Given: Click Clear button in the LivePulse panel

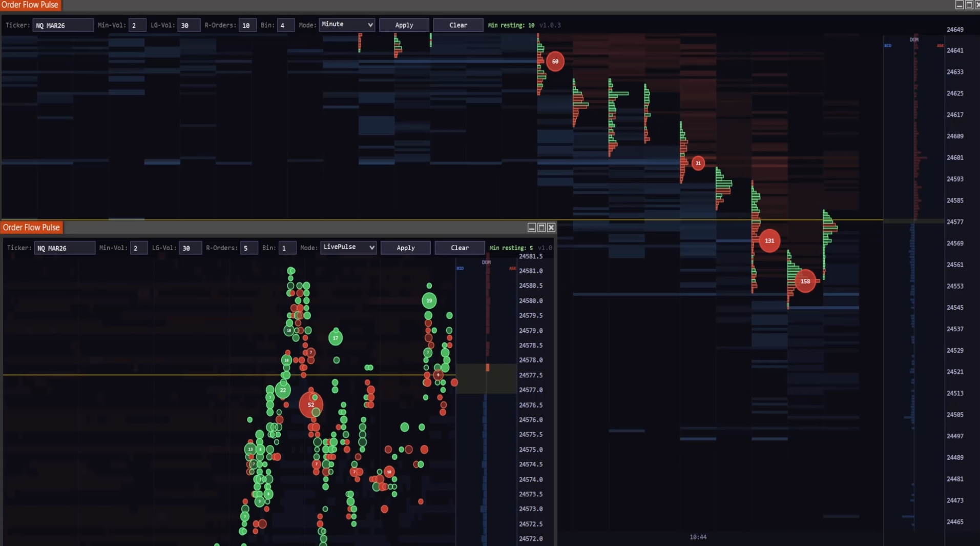Looking at the screenshot, I should (x=460, y=248).
